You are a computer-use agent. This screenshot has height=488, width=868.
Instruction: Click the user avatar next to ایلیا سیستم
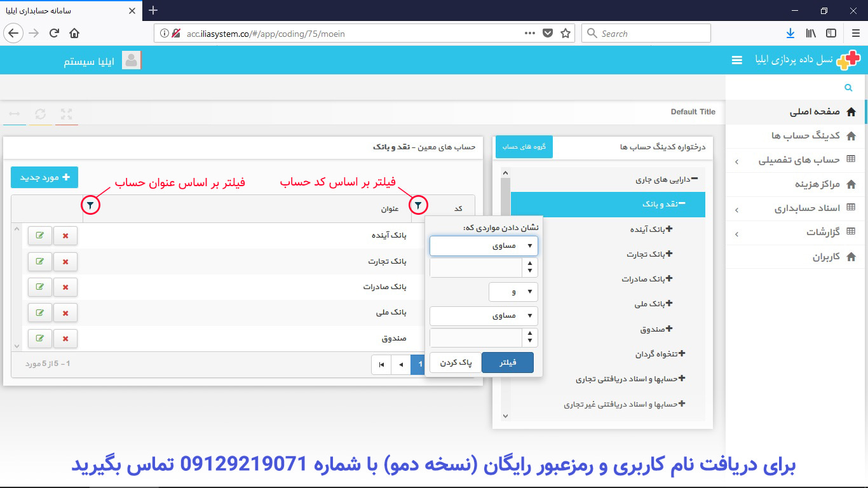point(130,60)
